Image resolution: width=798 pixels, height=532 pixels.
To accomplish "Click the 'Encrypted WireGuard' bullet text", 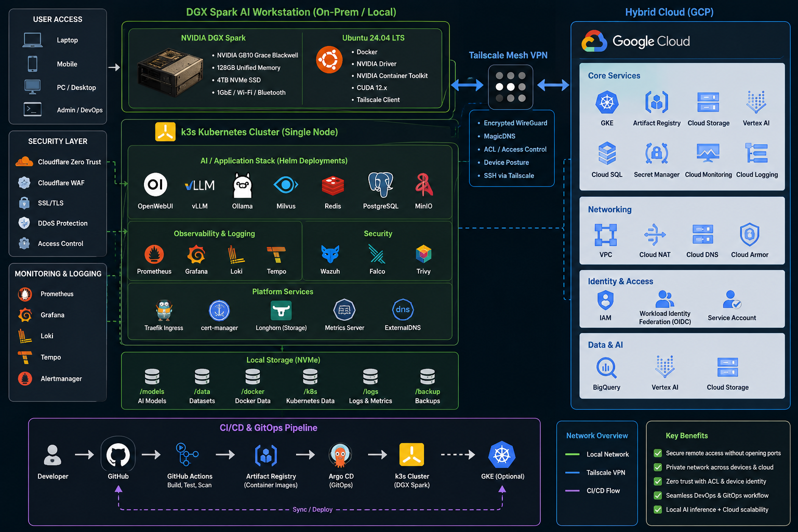I will click(515, 123).
